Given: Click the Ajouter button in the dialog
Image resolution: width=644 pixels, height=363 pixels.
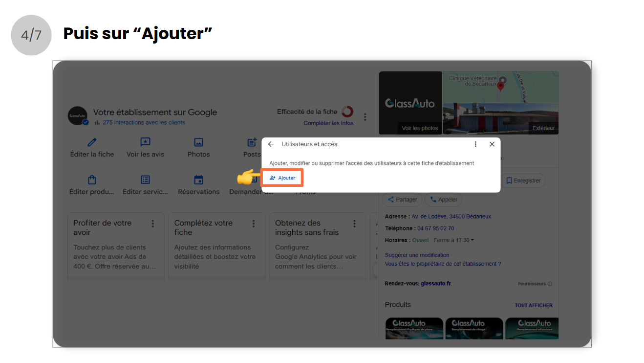Looking at the screenshot, I should click(x=282, y=178).
